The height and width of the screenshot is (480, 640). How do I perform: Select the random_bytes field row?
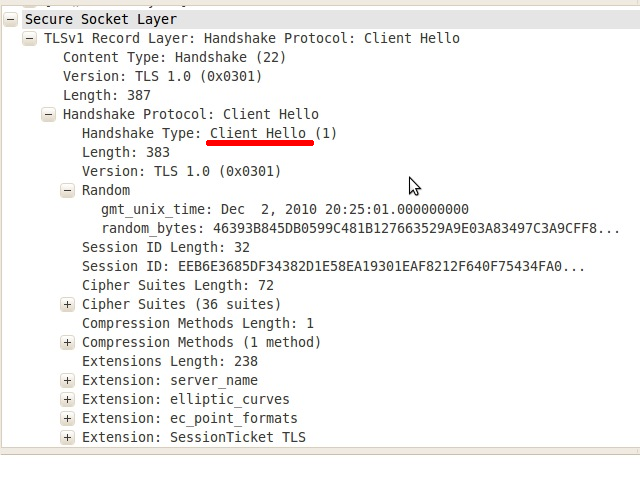click(x=361, y=228)
